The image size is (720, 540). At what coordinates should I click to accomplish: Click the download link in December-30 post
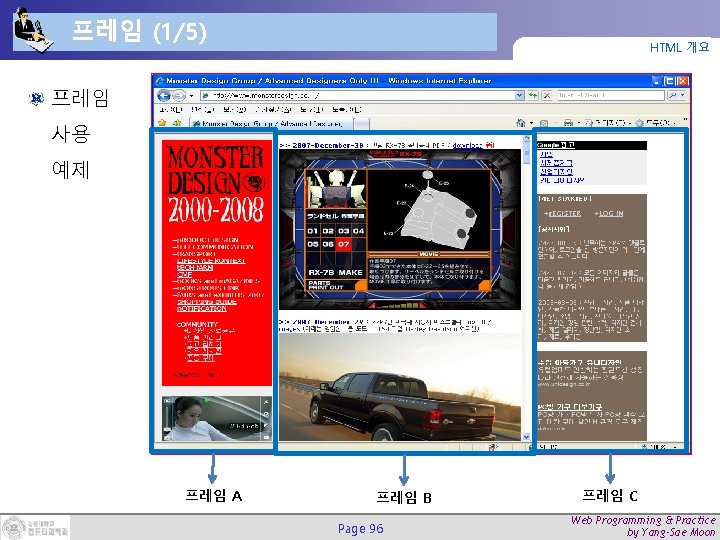(x=467, y=145)
